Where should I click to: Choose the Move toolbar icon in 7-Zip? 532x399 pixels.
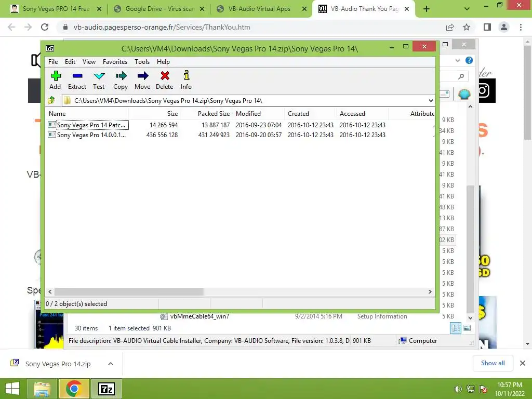pos(142,80)
